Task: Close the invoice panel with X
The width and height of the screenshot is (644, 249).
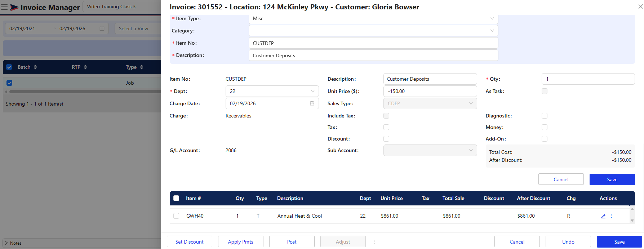Action: (640, 7)
